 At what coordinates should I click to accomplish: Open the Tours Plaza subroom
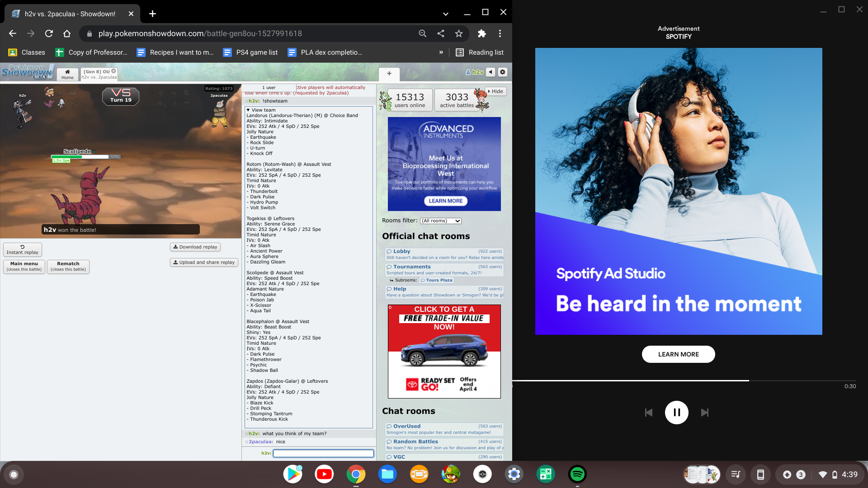[436, 280]
